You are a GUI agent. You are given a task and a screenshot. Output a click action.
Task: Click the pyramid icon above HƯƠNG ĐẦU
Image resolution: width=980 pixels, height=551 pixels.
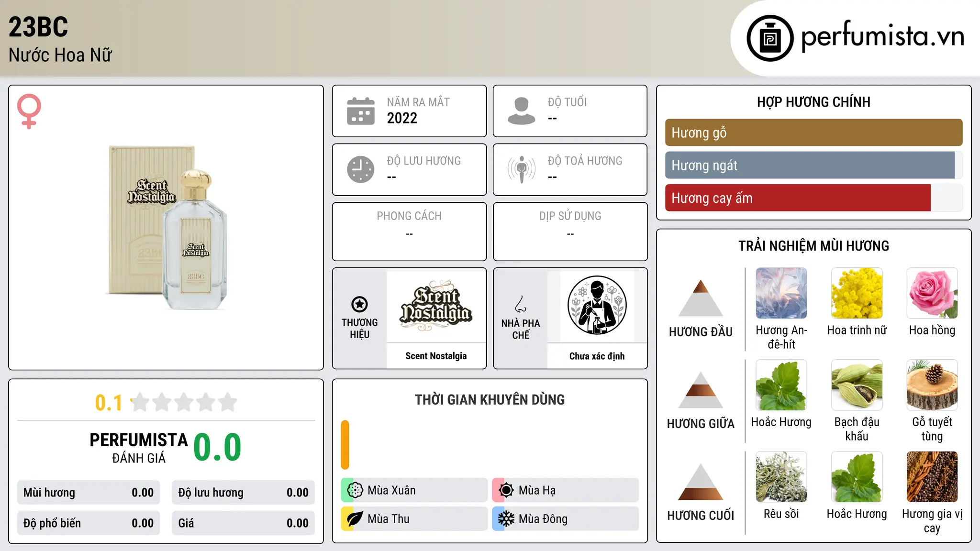701,298
